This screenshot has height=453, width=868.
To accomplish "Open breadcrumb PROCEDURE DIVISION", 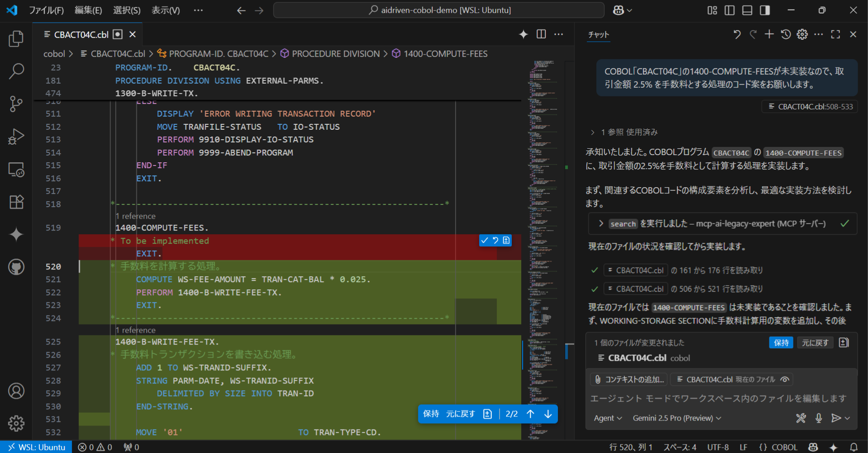I will pyautogui.click(x=335, y=54).
